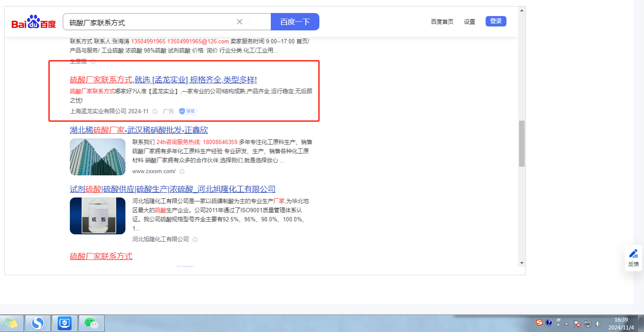Click the Sogou input method tray icon
The height and width of the screenshot is (332, 644).
coord(539,323)
